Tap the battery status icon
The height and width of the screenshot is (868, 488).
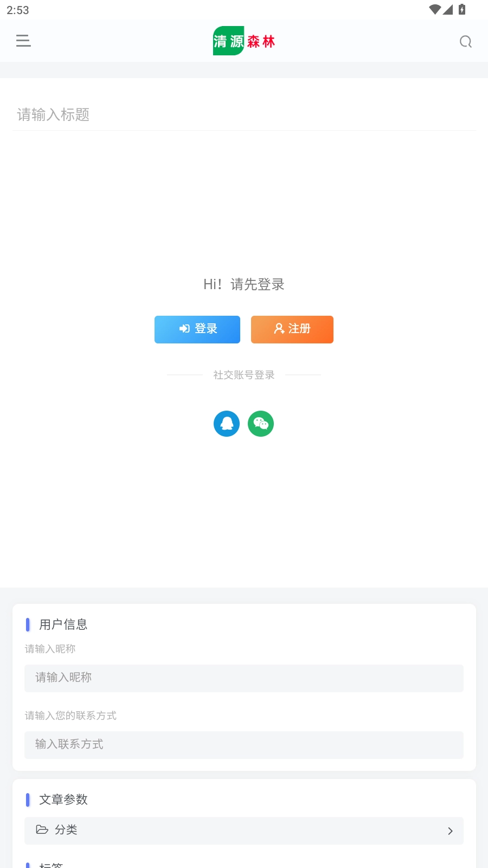(462, 9)
